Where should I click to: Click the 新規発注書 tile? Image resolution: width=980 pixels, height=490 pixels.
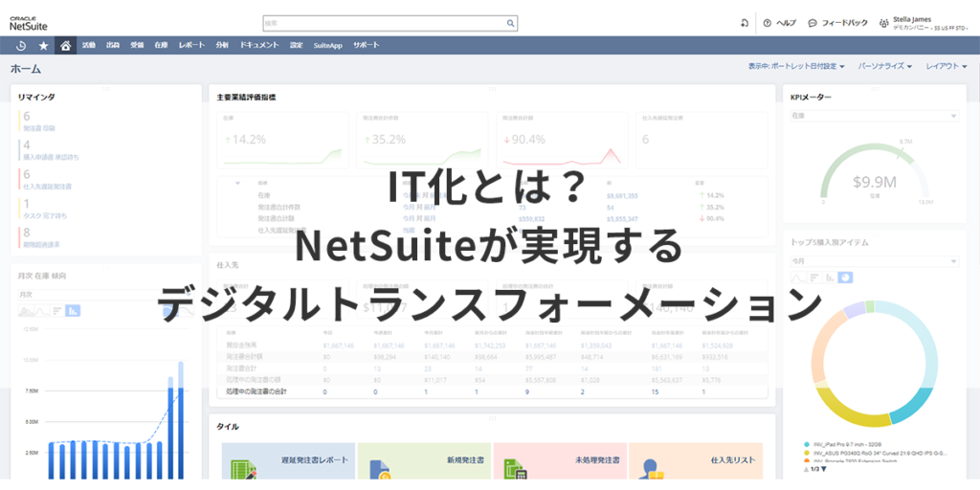[424, 461]
